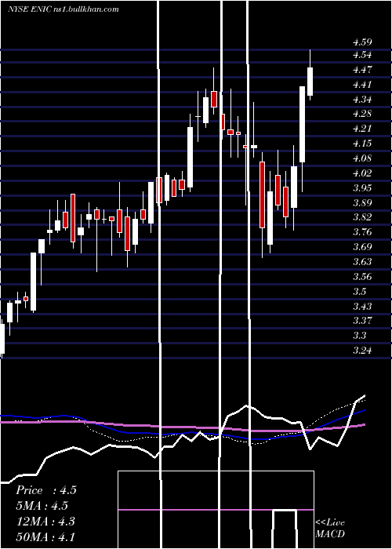Click the 4.59 price axis label

(362, 42)
